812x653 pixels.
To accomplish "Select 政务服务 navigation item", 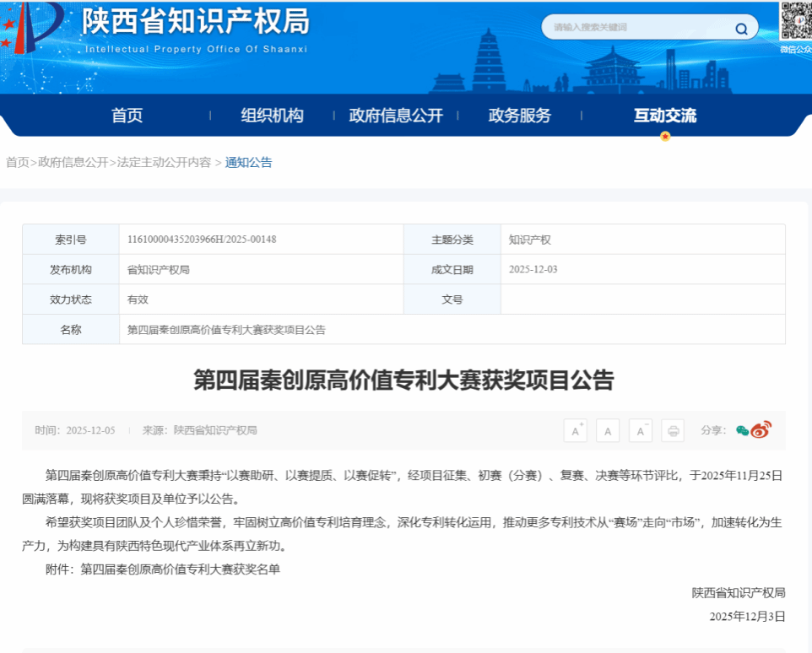I will (x=520, y=116).
